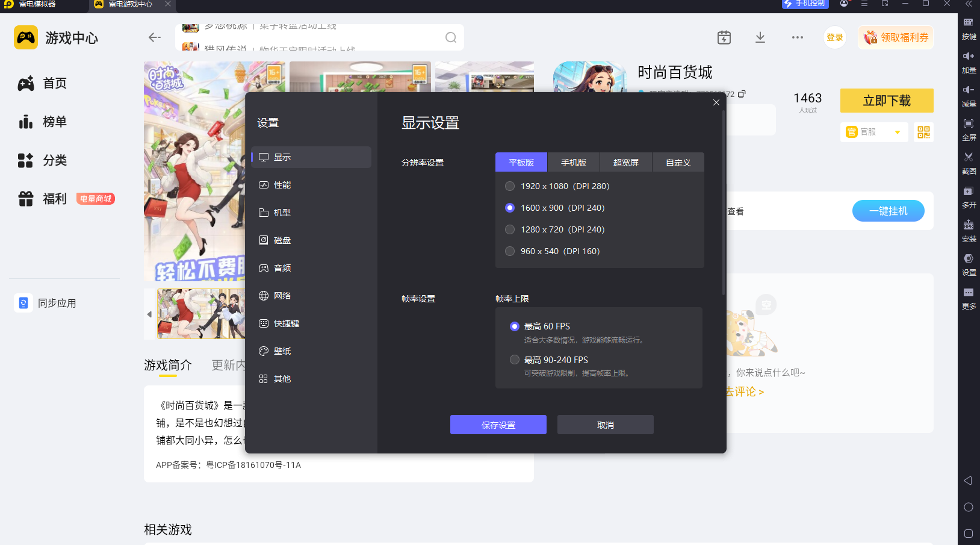980x545 pixels.
Task: Switch to the 超宽屏 resolution tab
Action: (x=626, y=163)
